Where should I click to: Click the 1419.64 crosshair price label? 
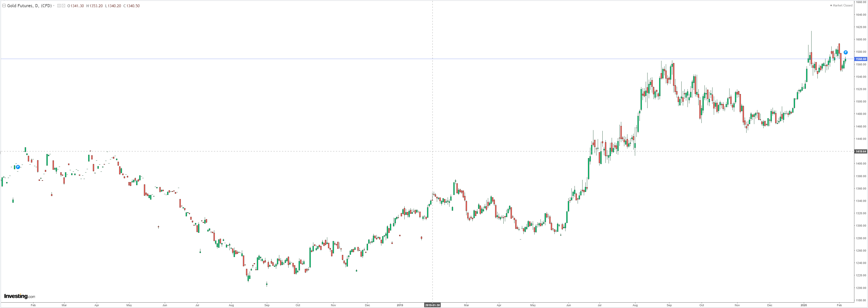point(861,151)
